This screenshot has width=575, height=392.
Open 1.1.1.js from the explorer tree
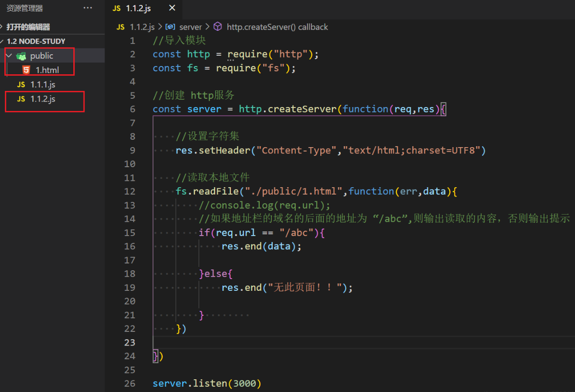pyautogui.click(x=43, y=85)
